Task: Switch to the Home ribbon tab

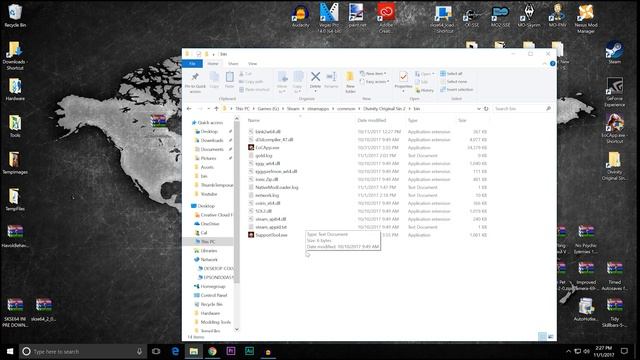Action: (213, 64)
